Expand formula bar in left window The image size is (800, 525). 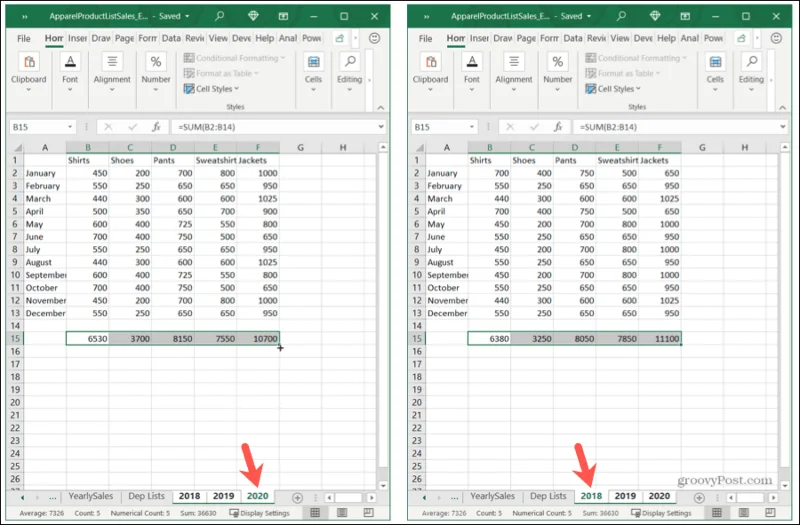click(381, 127)
